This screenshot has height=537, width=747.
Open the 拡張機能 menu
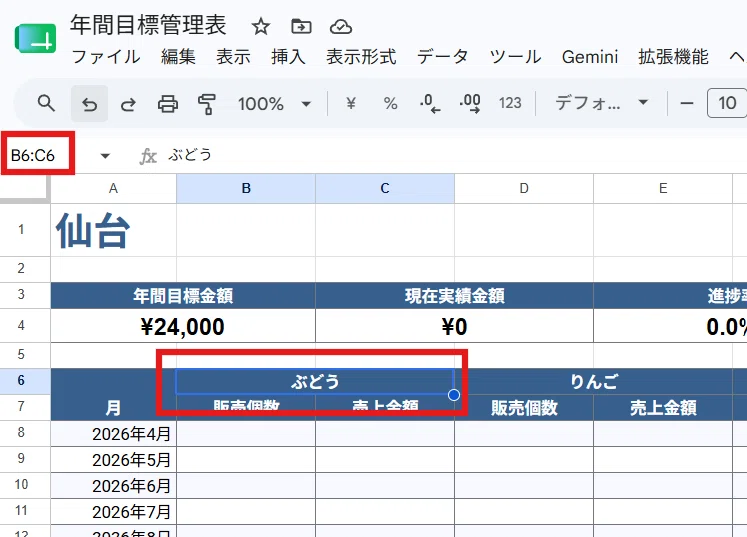(x=673, y=57)
